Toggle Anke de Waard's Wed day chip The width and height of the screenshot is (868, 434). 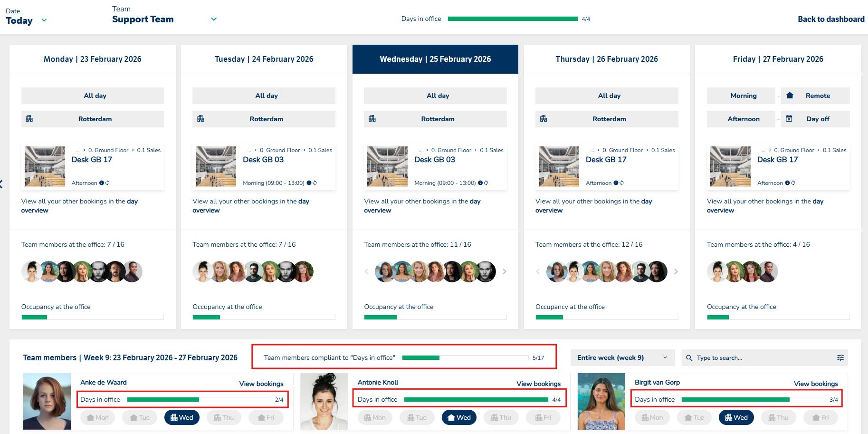pyautogui.click(x=182, y=417)
